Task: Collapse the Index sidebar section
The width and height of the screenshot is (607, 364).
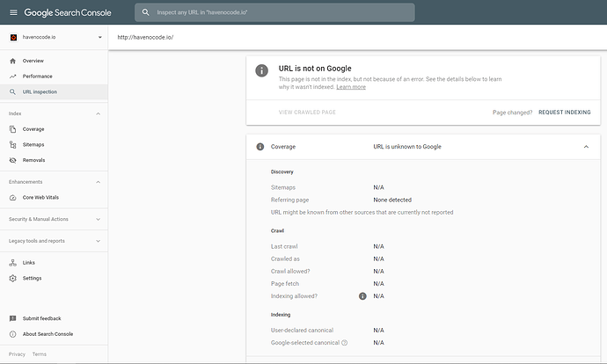Action: (x=98, y=113)
